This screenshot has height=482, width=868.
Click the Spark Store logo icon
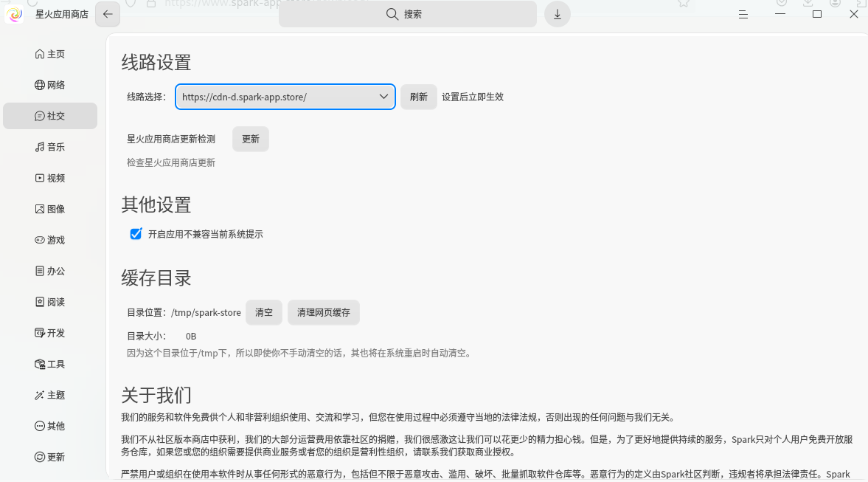click(x=15, y=14)
